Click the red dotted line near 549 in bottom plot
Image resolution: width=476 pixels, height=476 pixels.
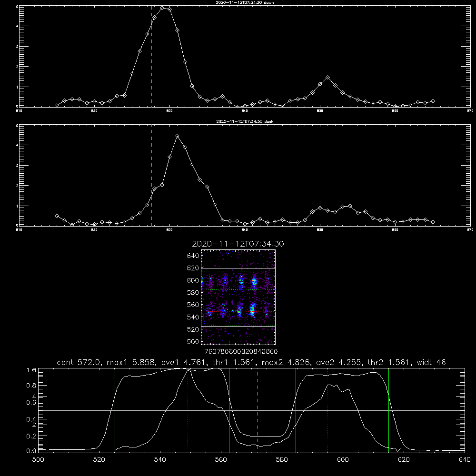pyautogui.click(x=188, y=410)
